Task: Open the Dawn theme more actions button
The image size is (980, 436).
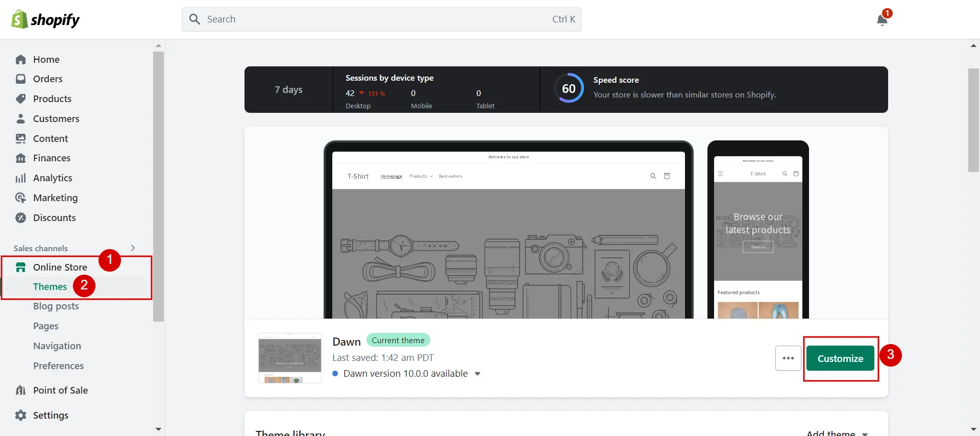Action: click(788, 358)
